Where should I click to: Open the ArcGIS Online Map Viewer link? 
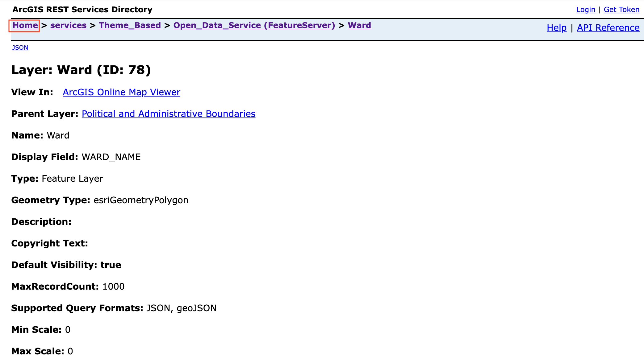121,92
